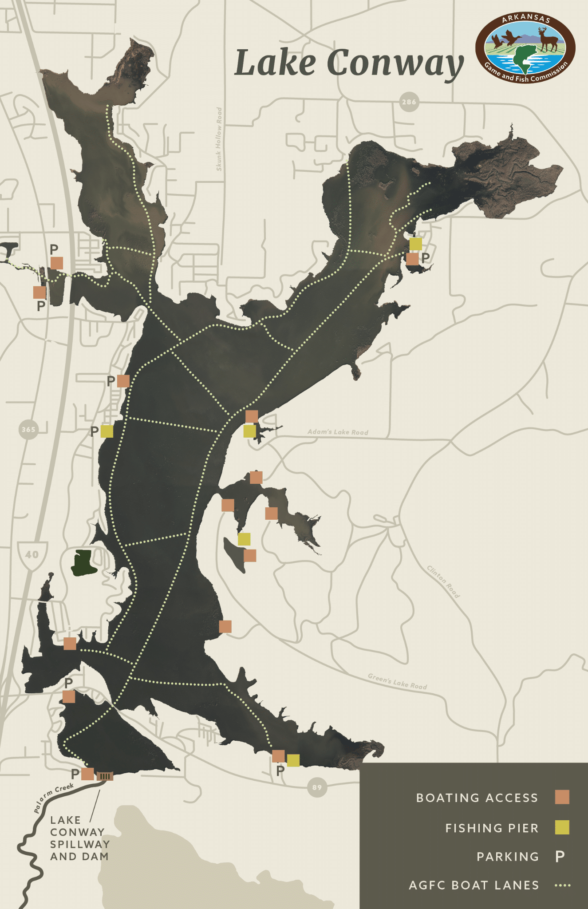Click the boating access marker on southeast shoreline
This screenshot has height=909, width=588.
[x=225, y=627]
